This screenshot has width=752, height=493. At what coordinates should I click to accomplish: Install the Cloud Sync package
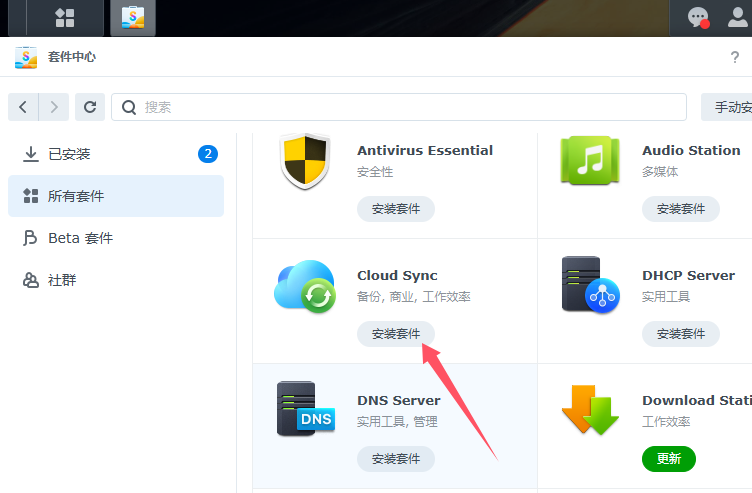pos(396,334)
